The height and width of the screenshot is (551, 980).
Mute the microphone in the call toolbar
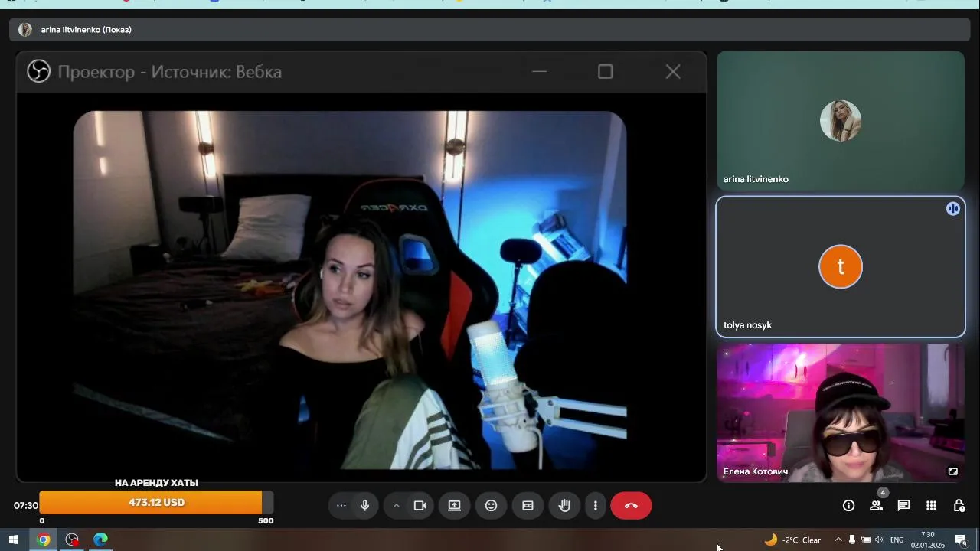365,506
